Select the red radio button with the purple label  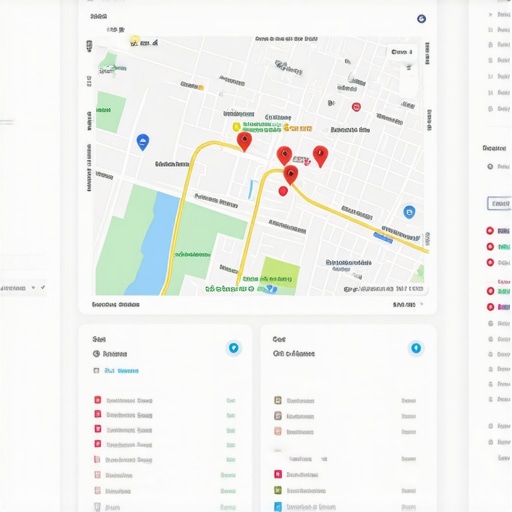[490, 307]
